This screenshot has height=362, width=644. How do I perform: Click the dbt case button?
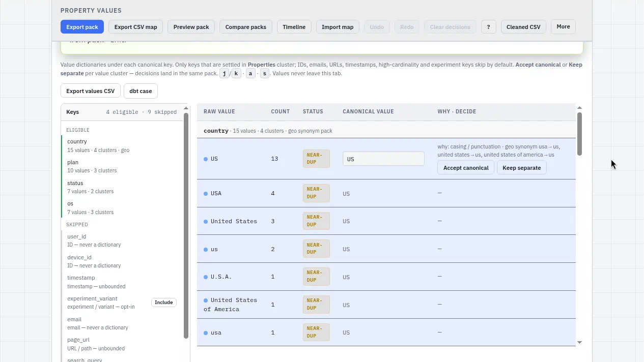141,91
